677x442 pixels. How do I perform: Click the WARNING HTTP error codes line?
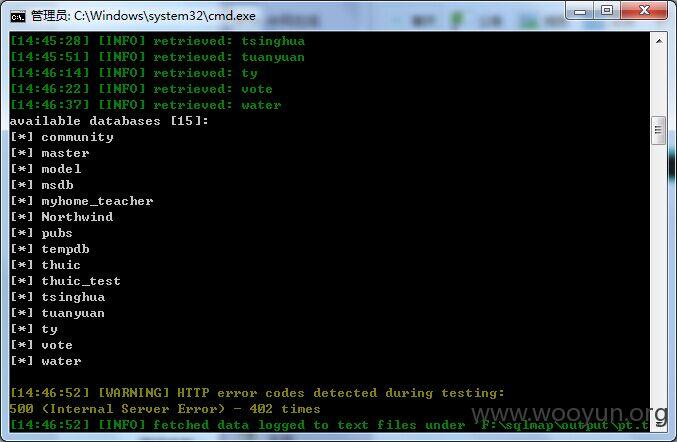[x=257, y=393]
